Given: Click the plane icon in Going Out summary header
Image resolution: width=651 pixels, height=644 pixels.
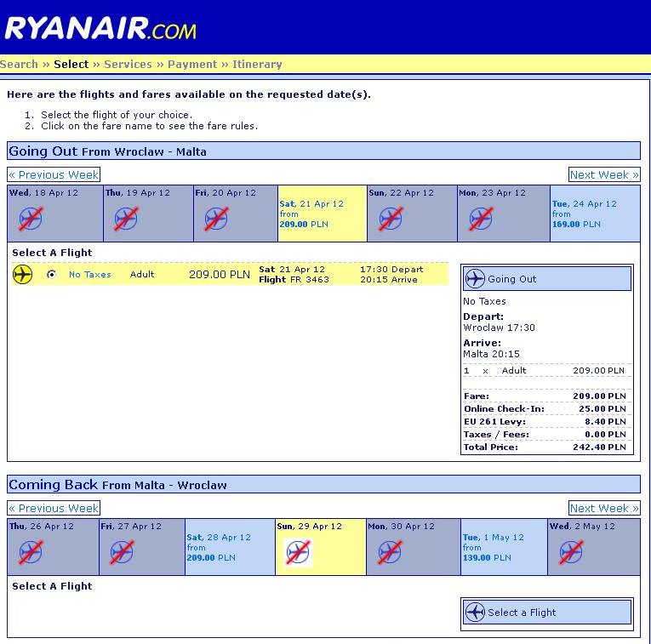Looking at the screenshot, I should (x=475, y=278).
